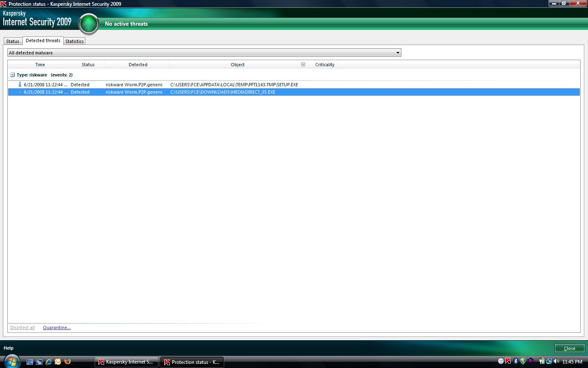The image size is (588, 368).
Task: Click the green shield tray icon
Action: click(523, 361)
